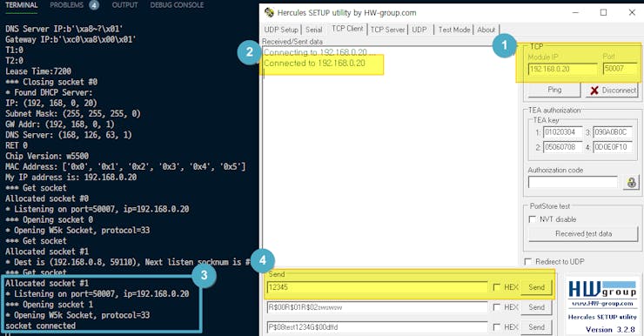Click the Ping button
This screenshot has width=644, height=336.
[554, 90]
